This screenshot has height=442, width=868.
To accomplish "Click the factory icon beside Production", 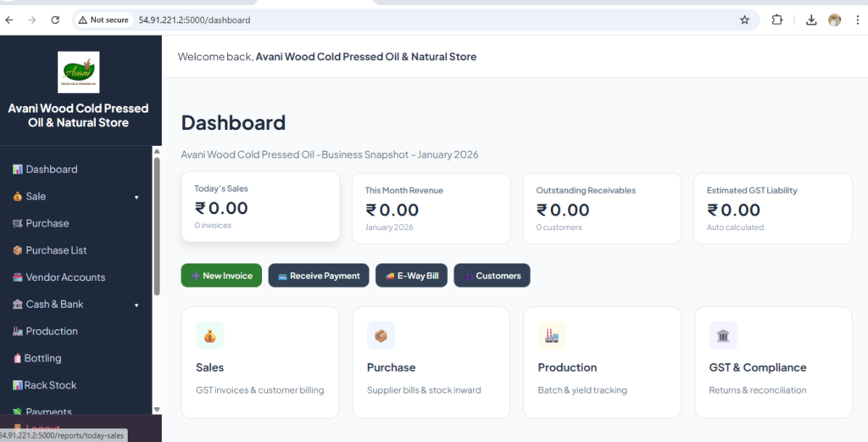I will (x=18, y=331).
